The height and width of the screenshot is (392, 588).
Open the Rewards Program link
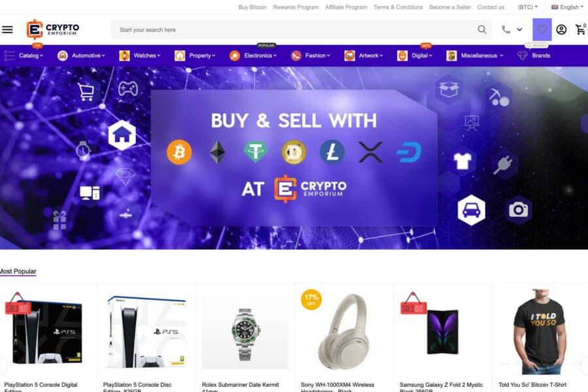coord(296,7)
